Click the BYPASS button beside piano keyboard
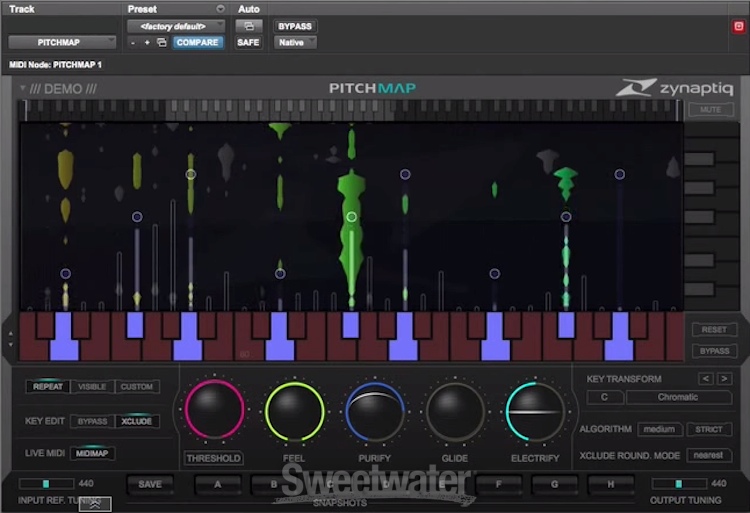 pyautogui.click(x=714, y=351)
